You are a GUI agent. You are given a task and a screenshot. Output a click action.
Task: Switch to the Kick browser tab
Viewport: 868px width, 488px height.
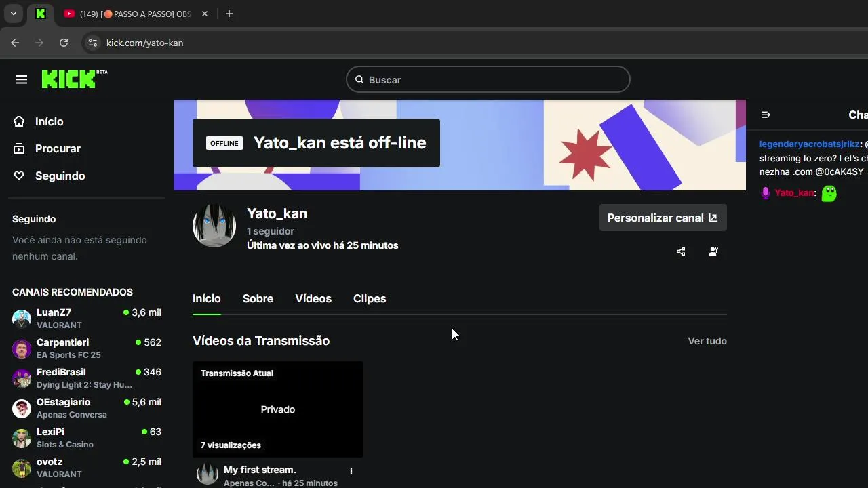41,14
